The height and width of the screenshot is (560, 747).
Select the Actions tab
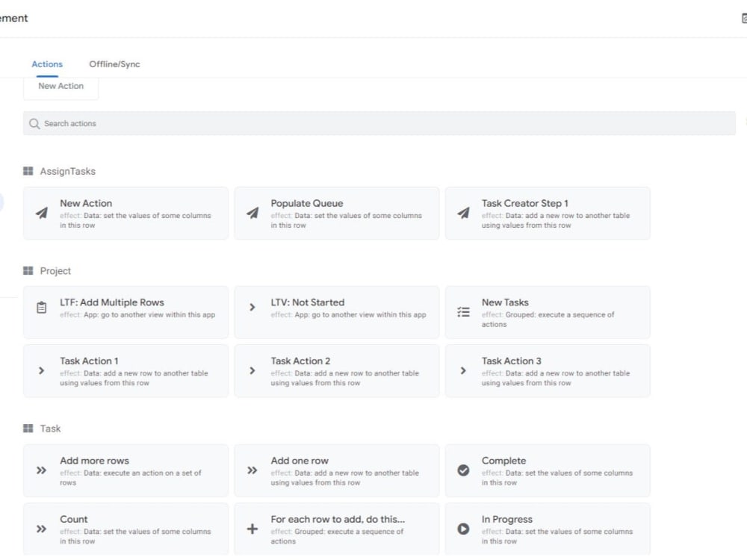47,64
